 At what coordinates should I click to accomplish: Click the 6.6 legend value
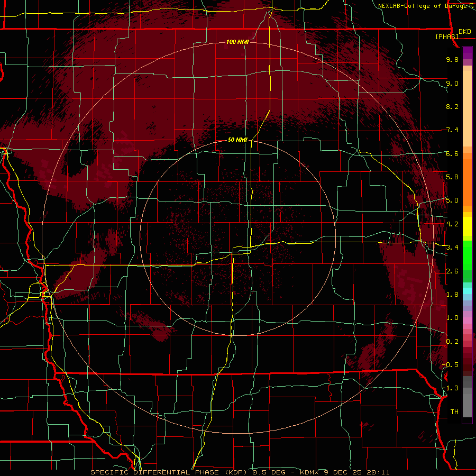pyautogui.click(x=452, y=153)
